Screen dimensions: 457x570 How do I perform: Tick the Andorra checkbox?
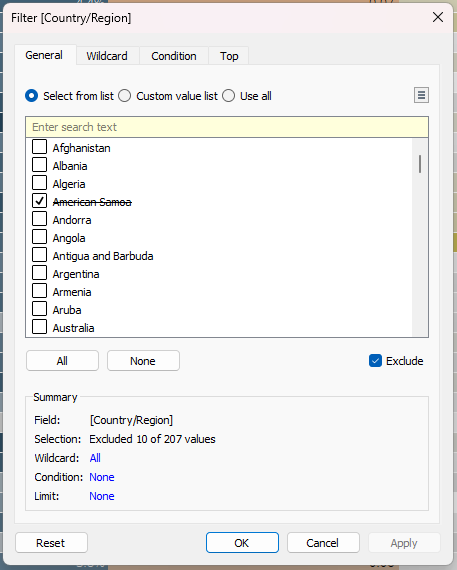39,219
